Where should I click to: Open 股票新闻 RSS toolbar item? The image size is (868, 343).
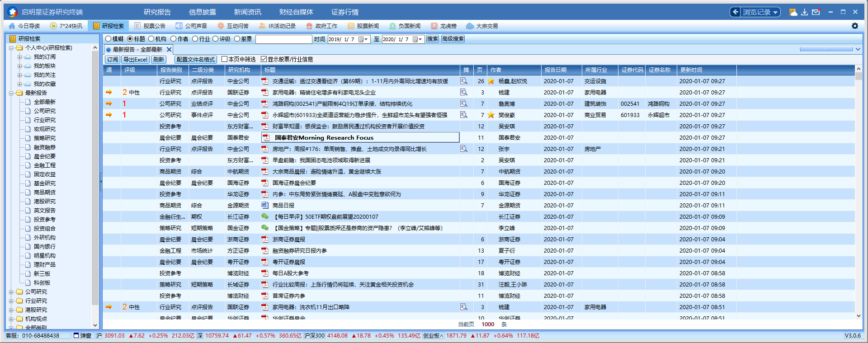tap(363, 26)
